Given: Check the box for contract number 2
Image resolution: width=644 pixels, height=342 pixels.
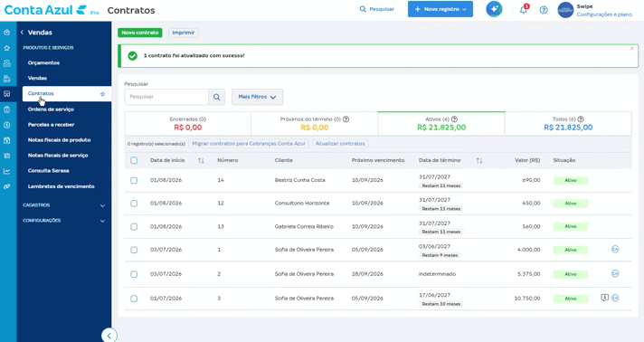Looking at the screenshot, I should tap(134, 274).
